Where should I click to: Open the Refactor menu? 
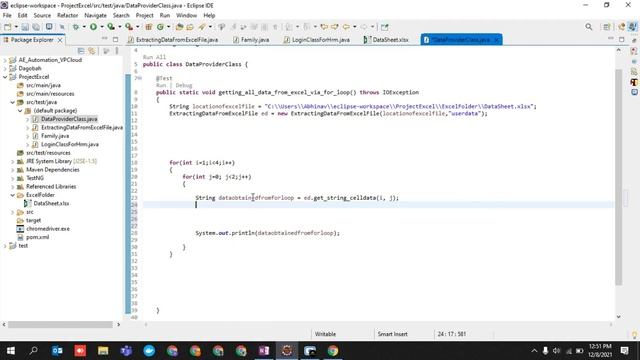(67, 16)
